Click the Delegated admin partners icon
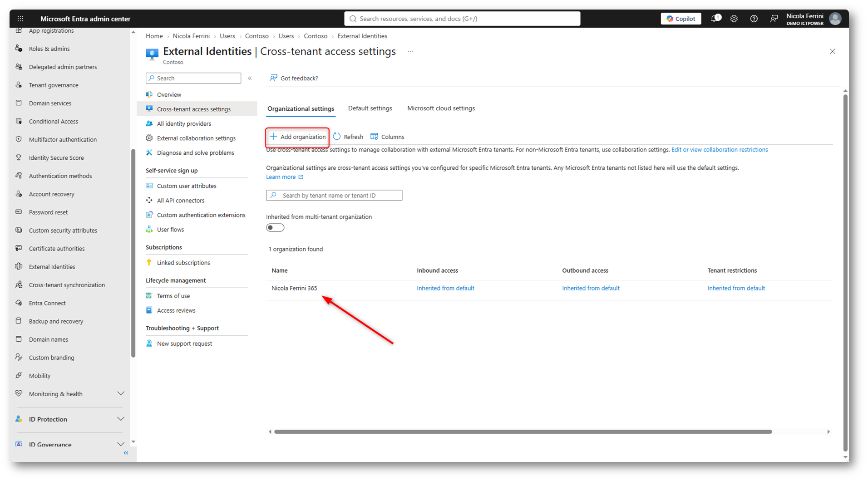 (x=19, y=67)
